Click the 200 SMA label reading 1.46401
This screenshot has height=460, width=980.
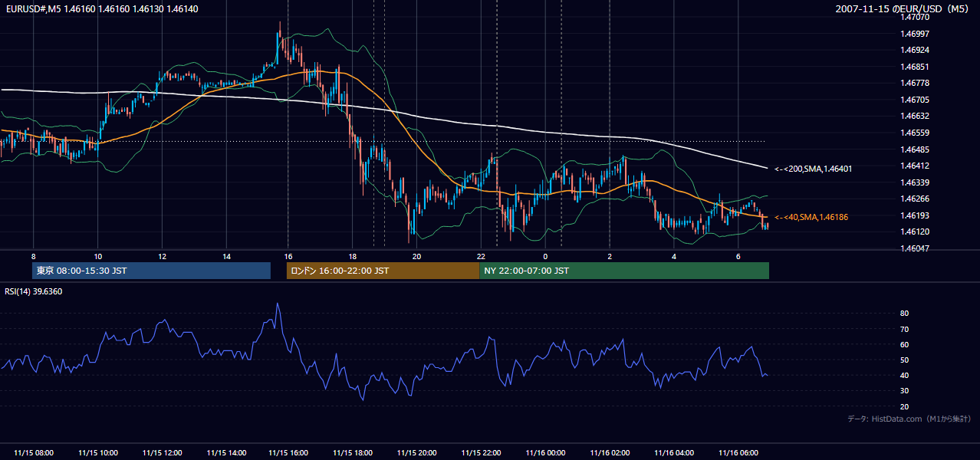(x=814, y=169)
